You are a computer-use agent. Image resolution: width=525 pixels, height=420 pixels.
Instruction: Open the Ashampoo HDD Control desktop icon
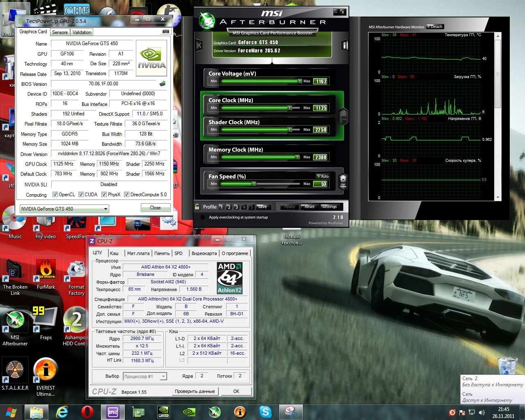click(x=75, y=327)
